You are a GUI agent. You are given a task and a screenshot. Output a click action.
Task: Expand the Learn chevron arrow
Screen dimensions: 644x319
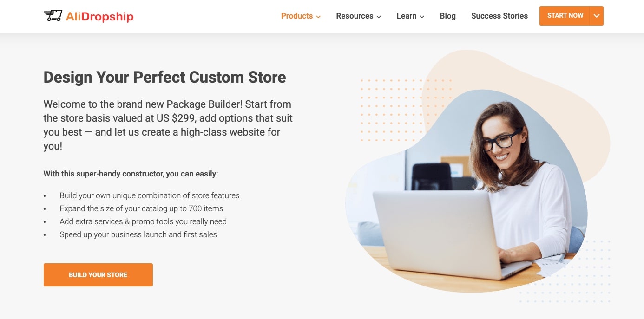(x=422, y=17)
